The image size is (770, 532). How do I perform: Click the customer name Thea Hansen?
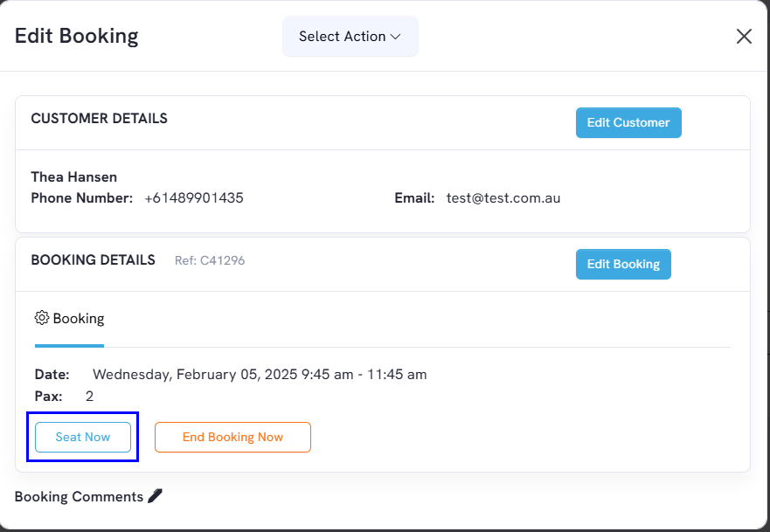pyautogui.click(x=74, y=176)
